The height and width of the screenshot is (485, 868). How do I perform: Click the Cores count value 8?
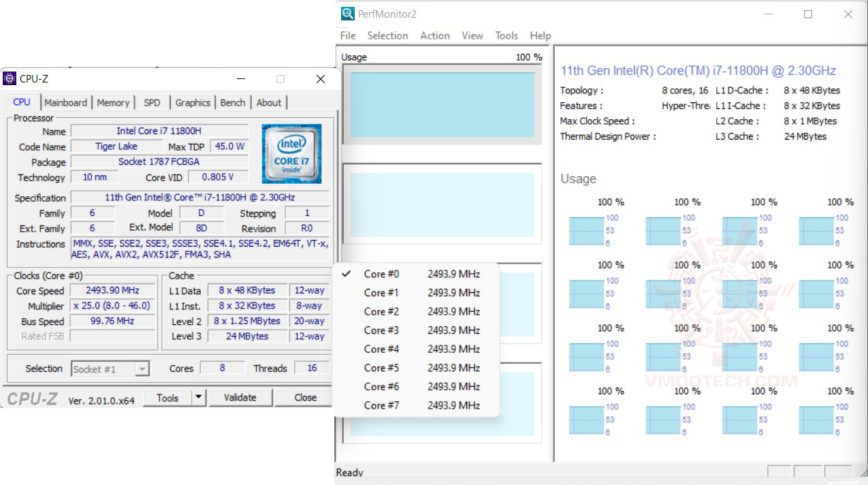click(222, 368)
